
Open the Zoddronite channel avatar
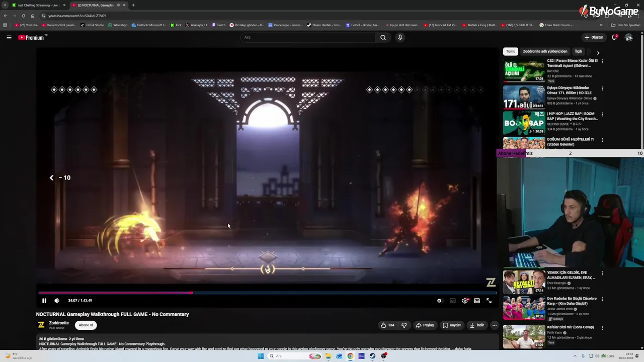point(42,325)
